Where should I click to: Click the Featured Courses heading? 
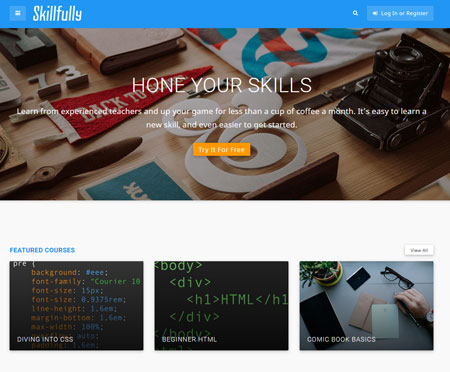[42, 250]
